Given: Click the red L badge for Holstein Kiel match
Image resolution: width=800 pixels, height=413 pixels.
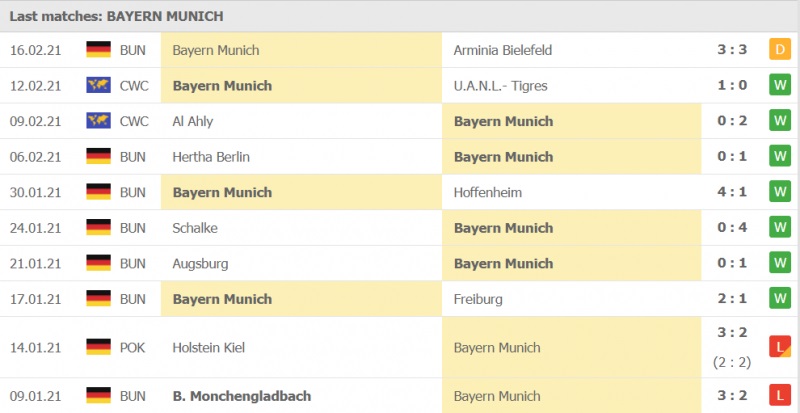Looking at the screenshot, I should click(780, 347).
